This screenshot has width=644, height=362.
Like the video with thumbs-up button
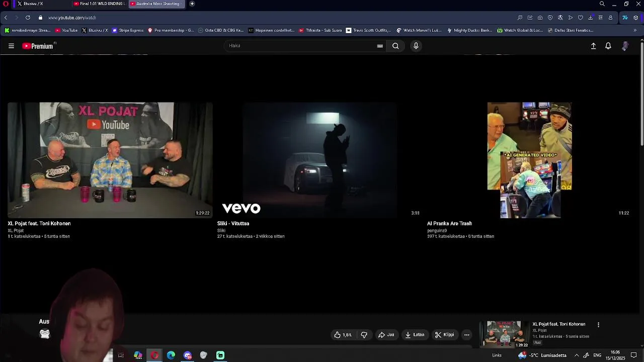(343, 335)
